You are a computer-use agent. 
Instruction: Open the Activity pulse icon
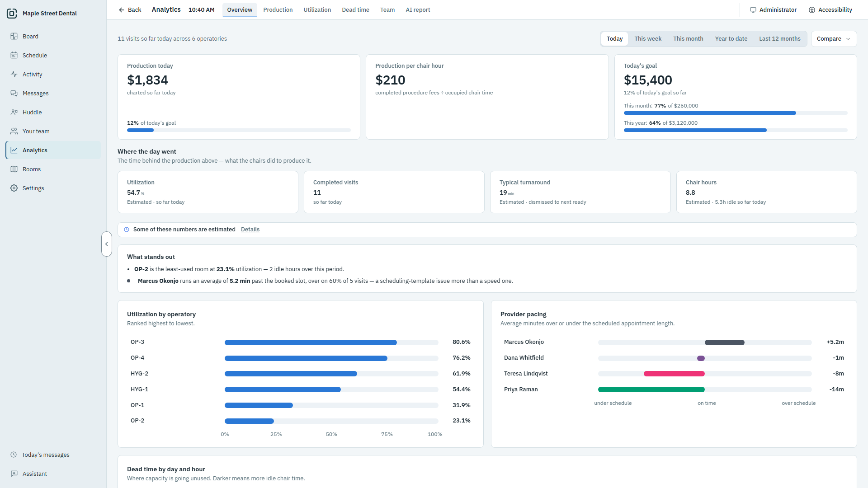[14, 74]
